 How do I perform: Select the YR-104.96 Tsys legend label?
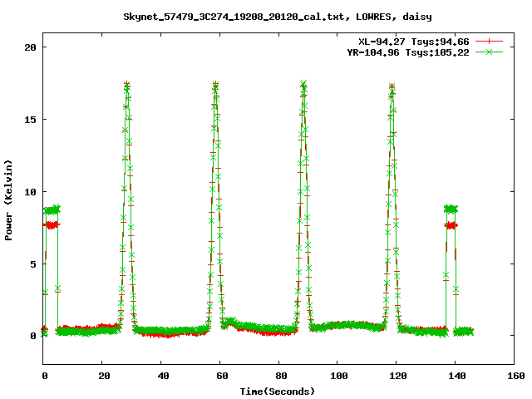(407, 52)
